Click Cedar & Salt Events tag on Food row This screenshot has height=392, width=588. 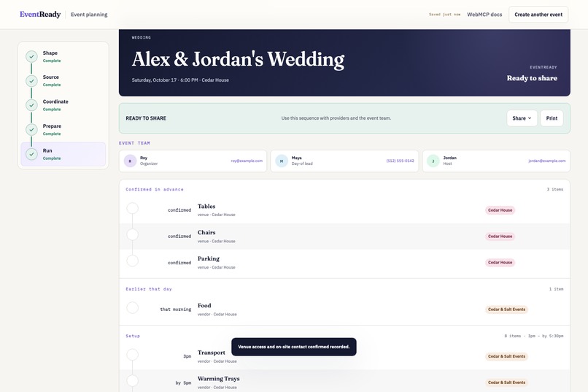click(506, 310)
